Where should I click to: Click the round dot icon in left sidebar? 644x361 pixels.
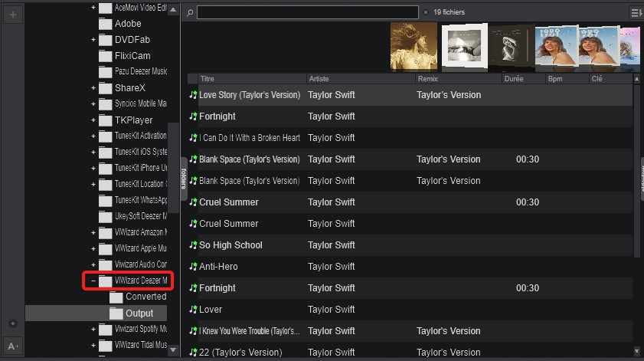13,323
